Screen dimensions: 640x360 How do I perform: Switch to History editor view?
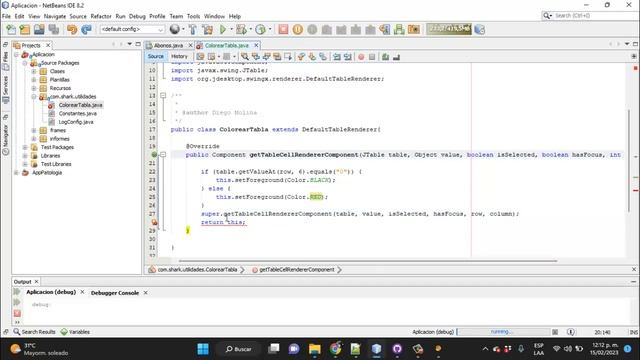pos(179,56)
